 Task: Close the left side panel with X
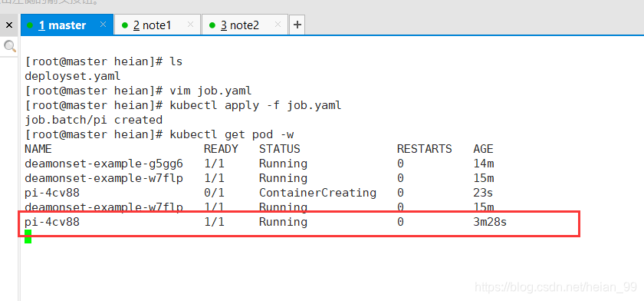coord(9,25)
